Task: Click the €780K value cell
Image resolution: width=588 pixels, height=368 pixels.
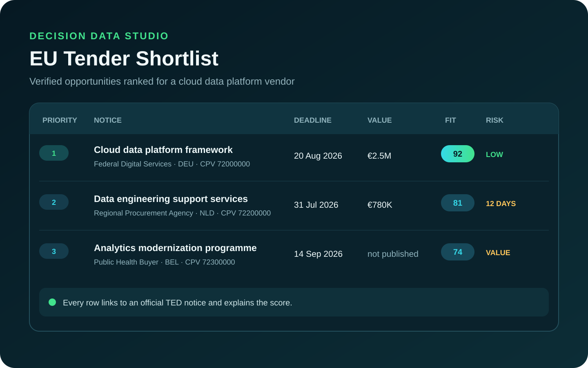Action: pos(380,205)
